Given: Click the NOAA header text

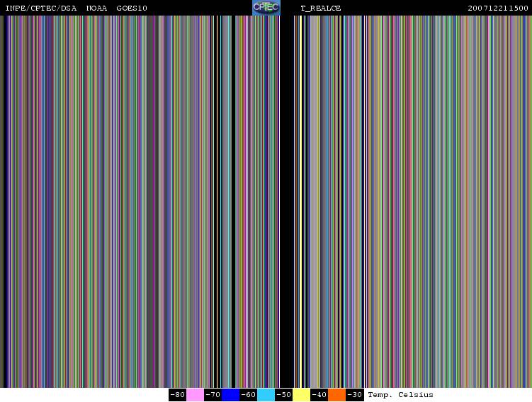Looking at the screenshot, I should coord(97,8).
